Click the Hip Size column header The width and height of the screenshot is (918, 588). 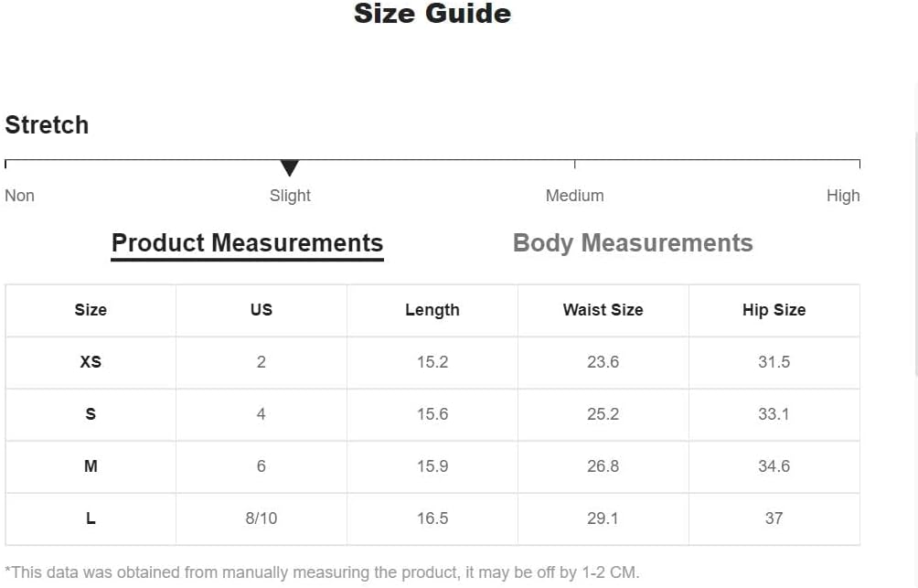pos(774,310)
